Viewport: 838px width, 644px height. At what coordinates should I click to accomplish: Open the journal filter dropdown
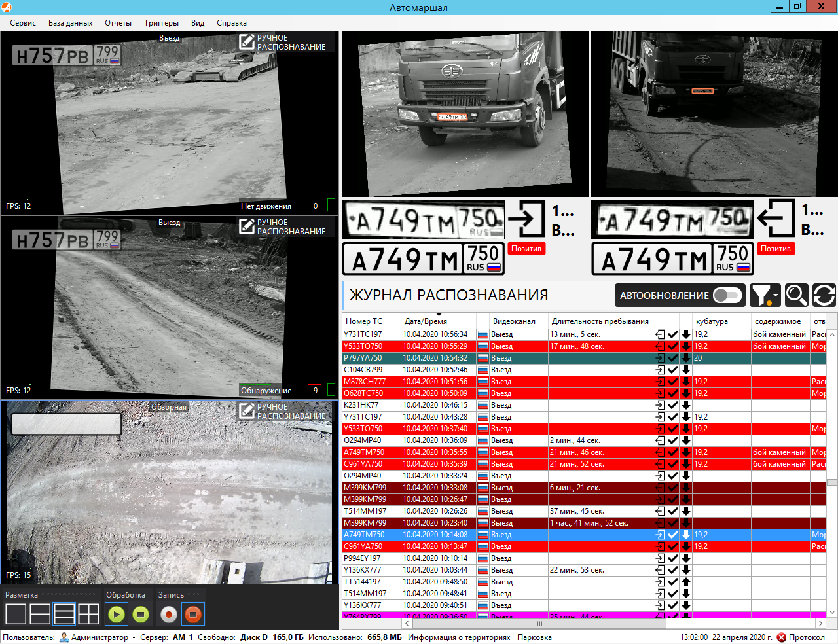tap(765, 295)
